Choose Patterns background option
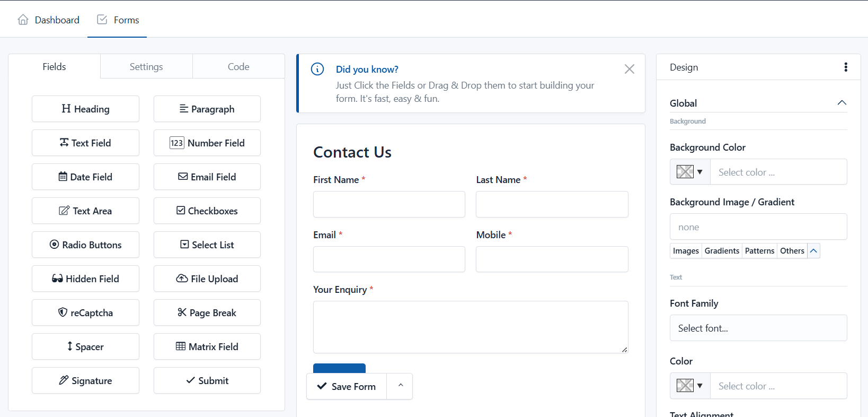This screenshot has height=417, width=868. [x=759, y=250]
